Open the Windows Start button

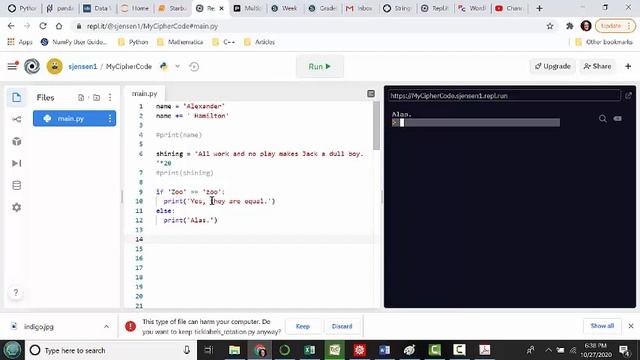coord(12,350)
